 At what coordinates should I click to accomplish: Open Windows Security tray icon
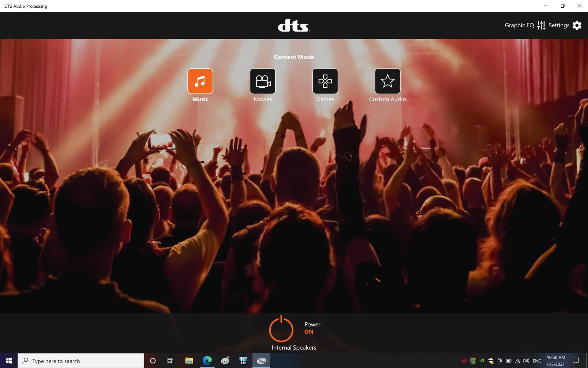[491, 361]
